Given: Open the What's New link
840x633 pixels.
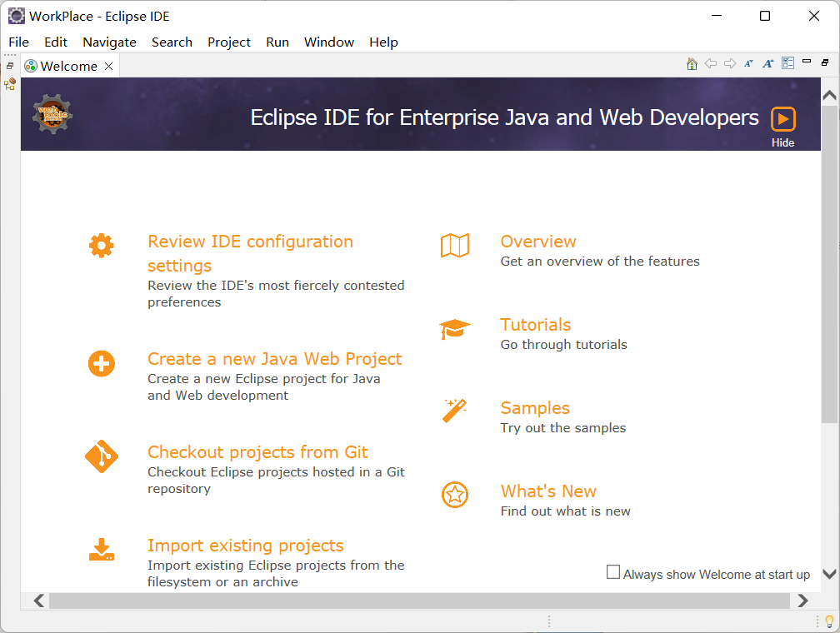Looking at the screenshot, I should 548,491.
